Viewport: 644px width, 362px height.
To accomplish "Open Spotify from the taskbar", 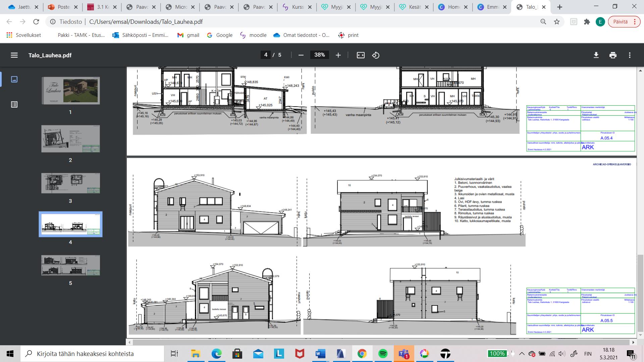I will pyautogui.click(x=383, y=354).
